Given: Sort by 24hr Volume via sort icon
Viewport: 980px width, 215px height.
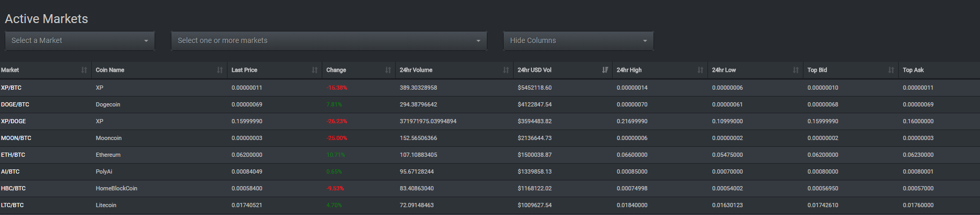Looking at the screenshot, I should click(x=506, y=70).
